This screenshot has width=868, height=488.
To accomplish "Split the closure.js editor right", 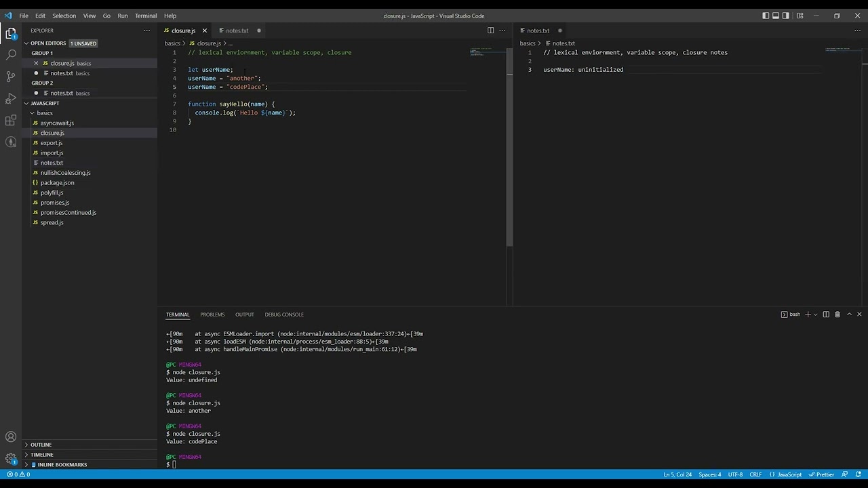I will [490, 30].
